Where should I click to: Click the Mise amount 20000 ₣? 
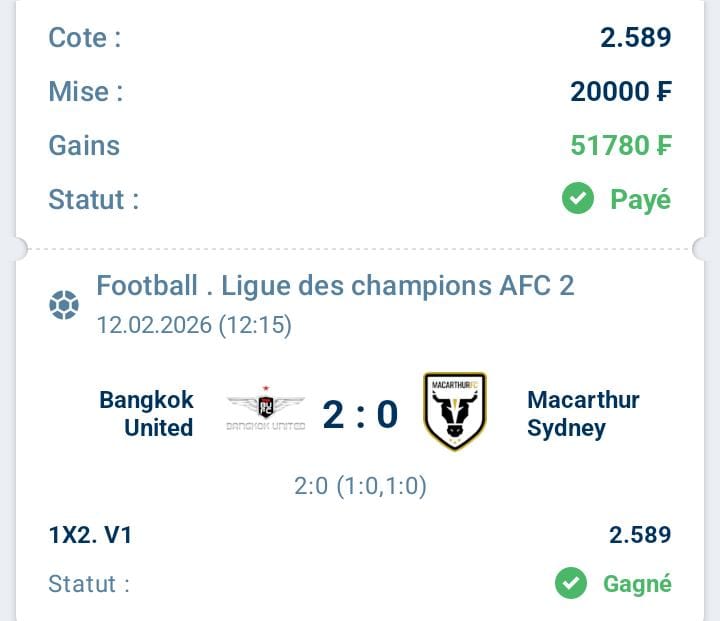(620, 92)
